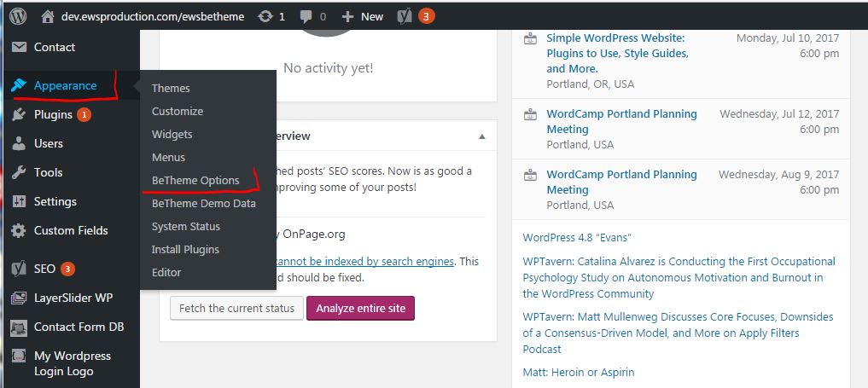
Task: Open Menus in Appearance submenu
Action: pos(168,158)
